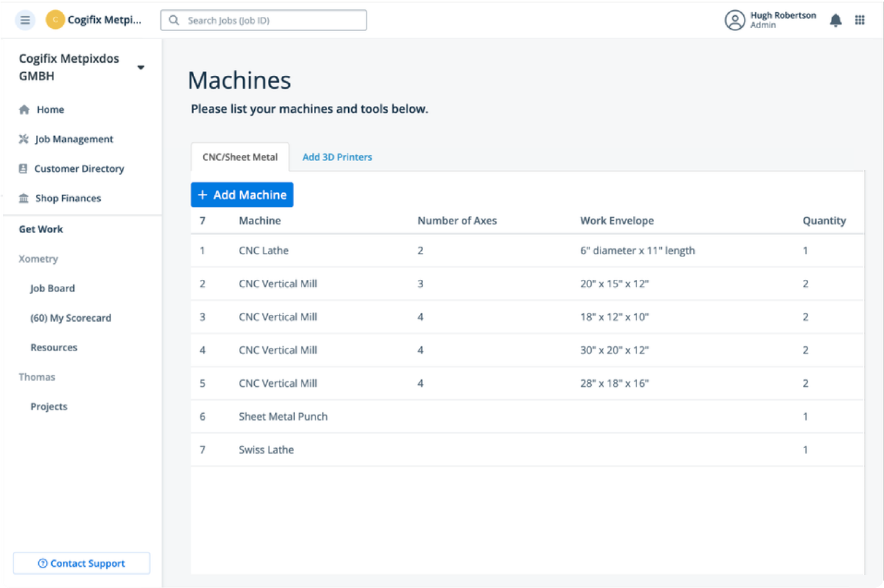Click the Shop Finances bank icon
Screen dimensions: 884x588
pos(24,198)
